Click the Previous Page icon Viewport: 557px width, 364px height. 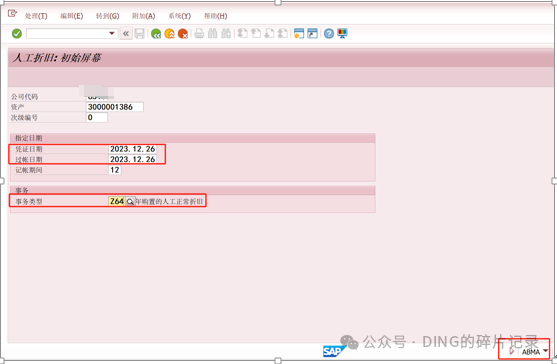256,34
